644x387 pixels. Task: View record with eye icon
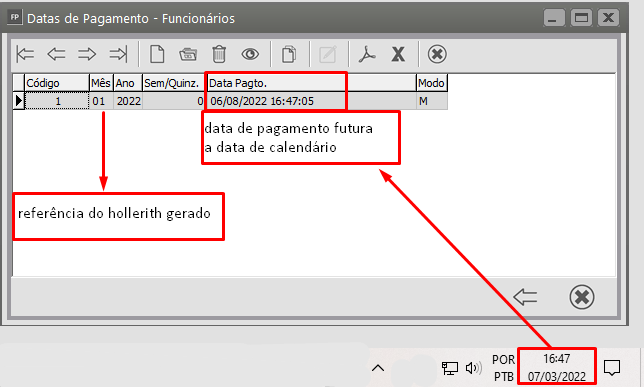250,54
